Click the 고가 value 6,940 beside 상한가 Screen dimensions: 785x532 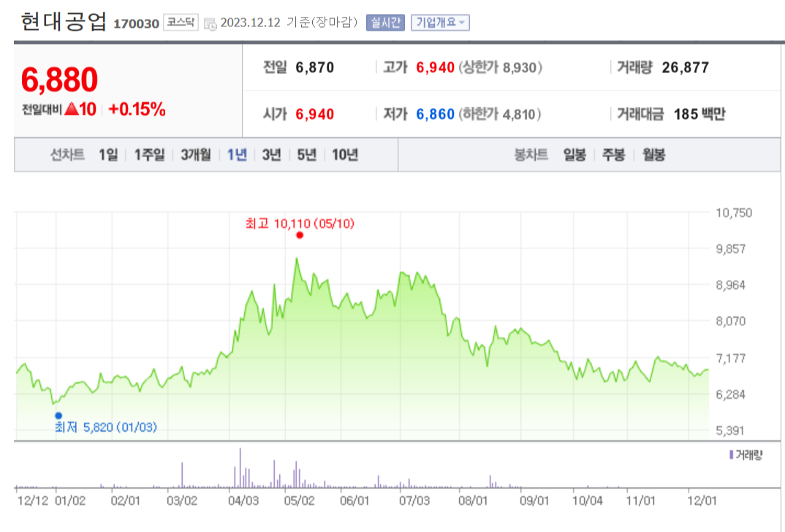436,67
